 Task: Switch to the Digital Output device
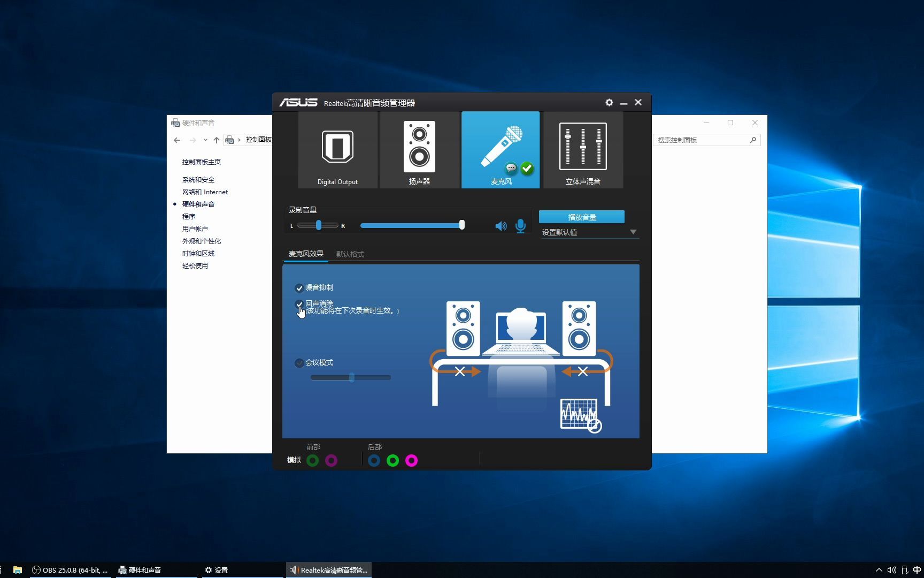tap(337, 150)
